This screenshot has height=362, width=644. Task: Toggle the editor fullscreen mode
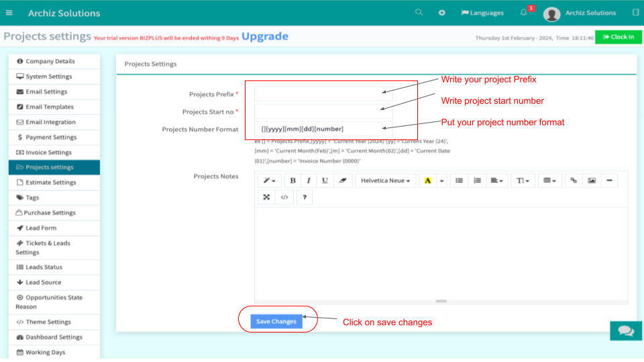[267, 197]
